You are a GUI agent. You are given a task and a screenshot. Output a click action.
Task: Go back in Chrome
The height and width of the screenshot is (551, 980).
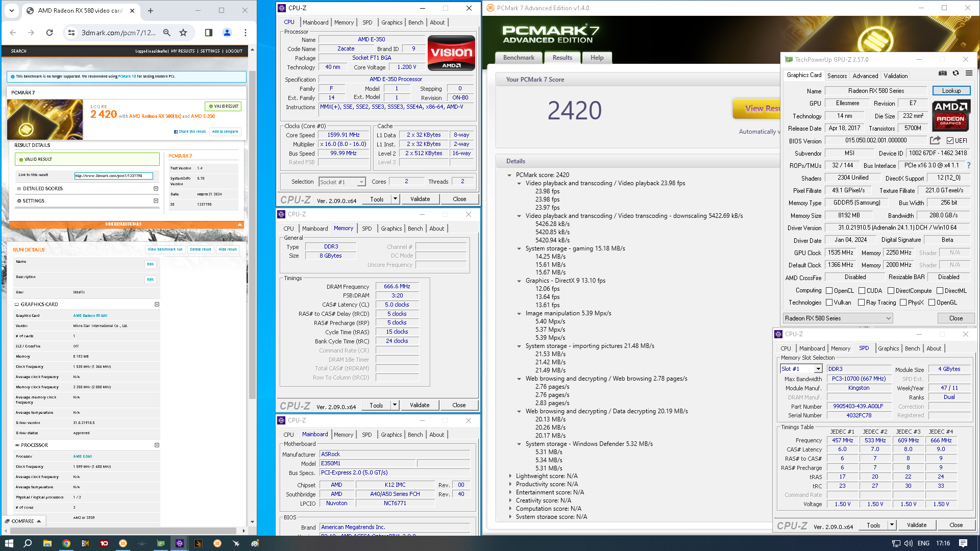point(13,33)
